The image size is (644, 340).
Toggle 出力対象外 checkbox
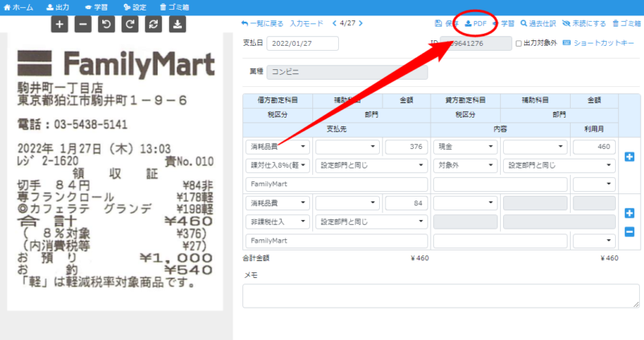518,44
